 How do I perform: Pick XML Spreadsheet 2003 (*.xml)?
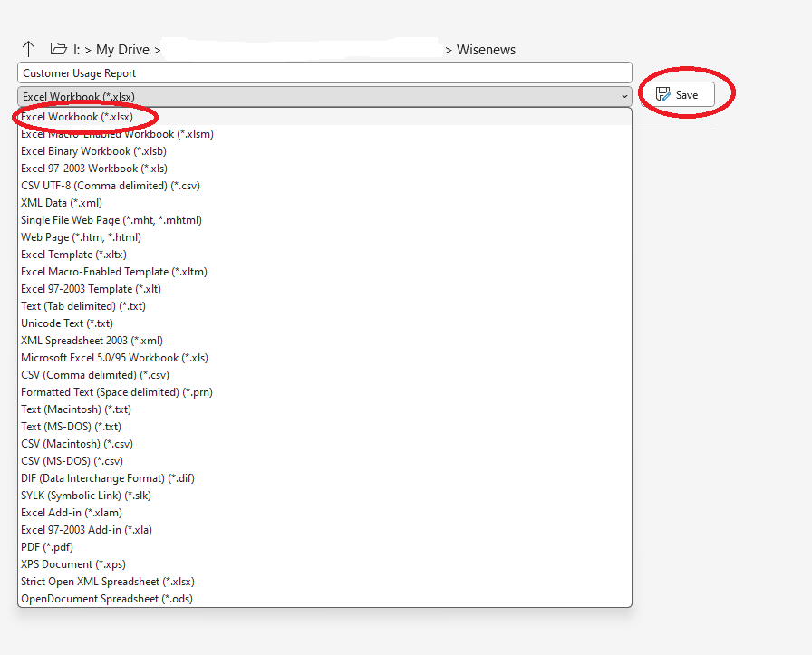pos(324,341)
